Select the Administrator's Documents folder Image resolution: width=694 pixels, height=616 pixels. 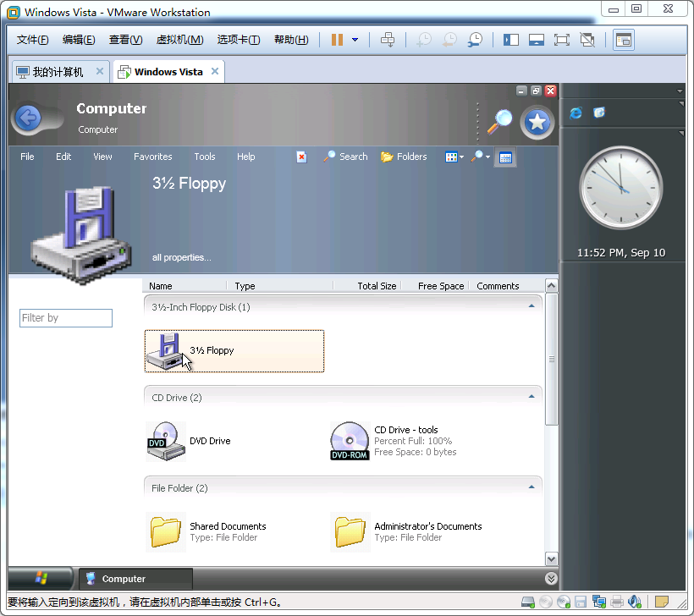click(406, 531)
